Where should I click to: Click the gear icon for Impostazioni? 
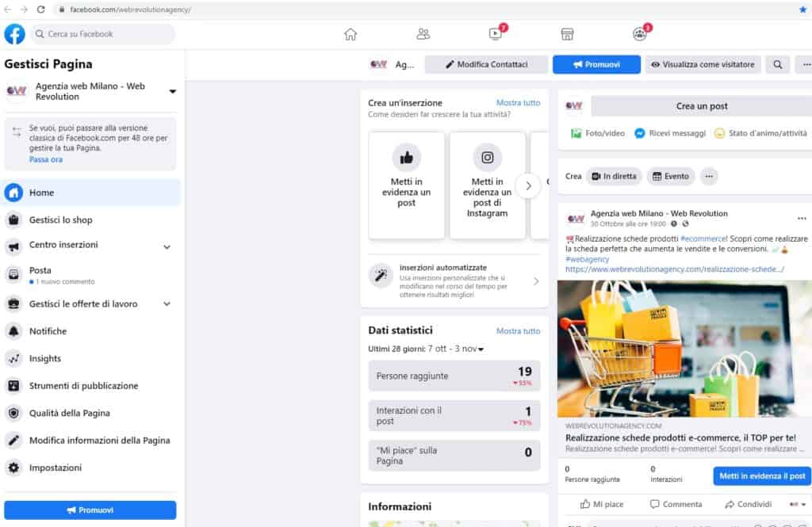point(13,468)
